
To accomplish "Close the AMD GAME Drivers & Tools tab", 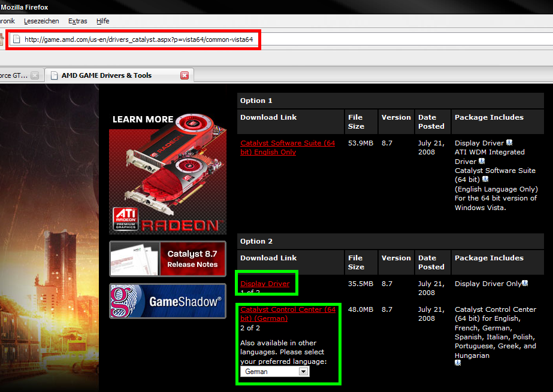I will coord(185,75).
